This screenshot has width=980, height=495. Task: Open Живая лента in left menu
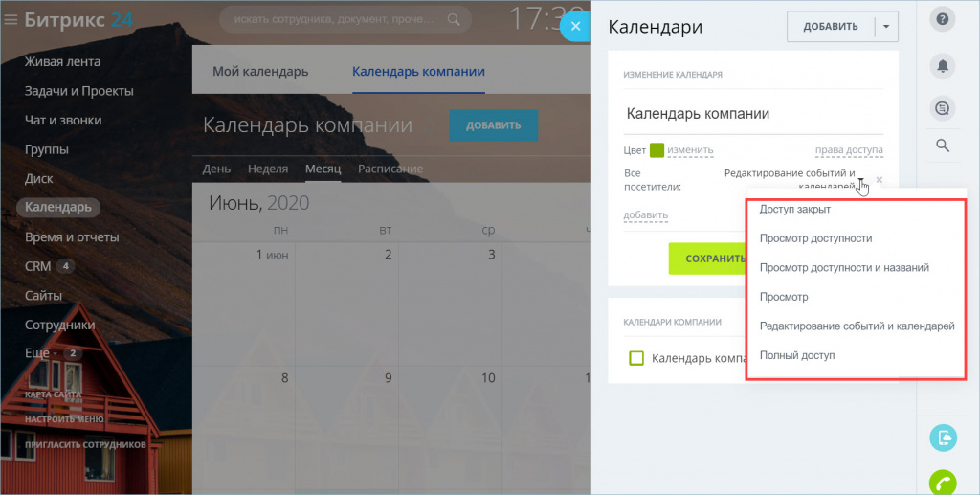point(62,62)
